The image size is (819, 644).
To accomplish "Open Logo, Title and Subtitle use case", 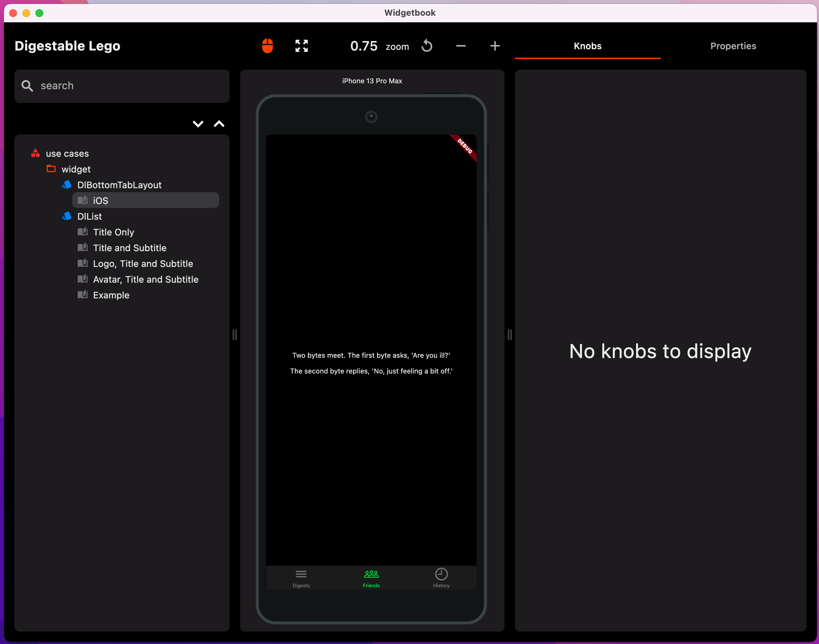I will [x=143, y=264].
